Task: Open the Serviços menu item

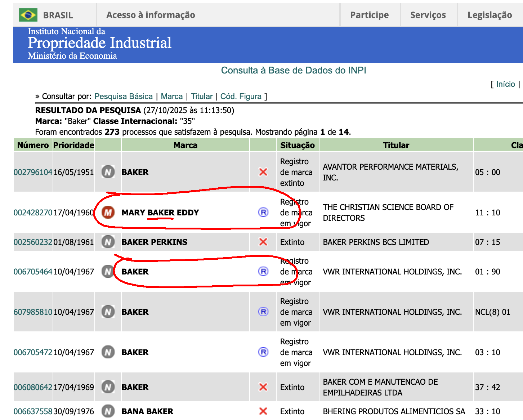Action: click(x=428, y=15)
